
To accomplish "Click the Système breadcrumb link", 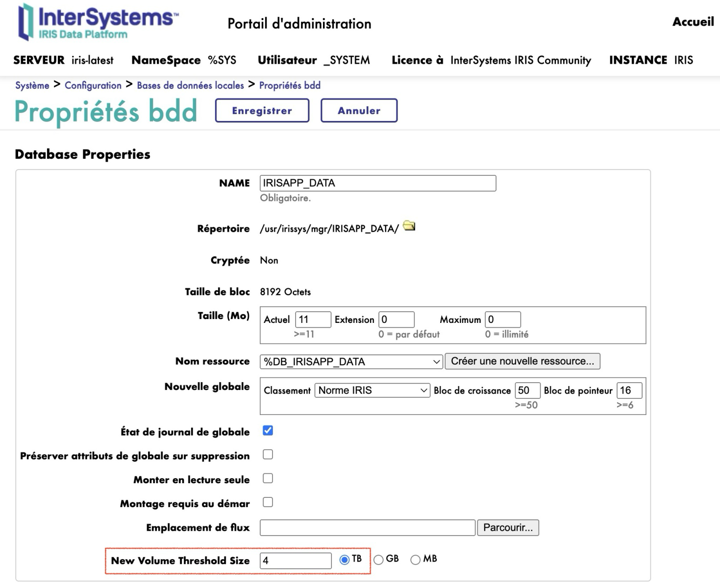I will 32,85.
